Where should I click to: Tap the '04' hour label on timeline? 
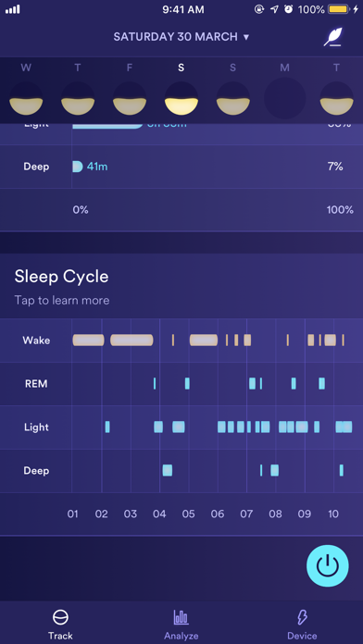(159, 514)
